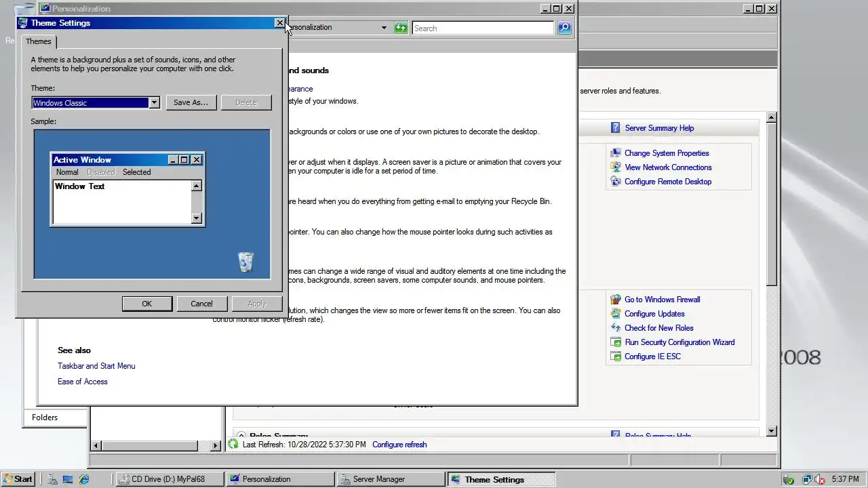Screen dimensions: 868x488
Task: Click Cancel in Theme Settings
Action: [201, 304]
